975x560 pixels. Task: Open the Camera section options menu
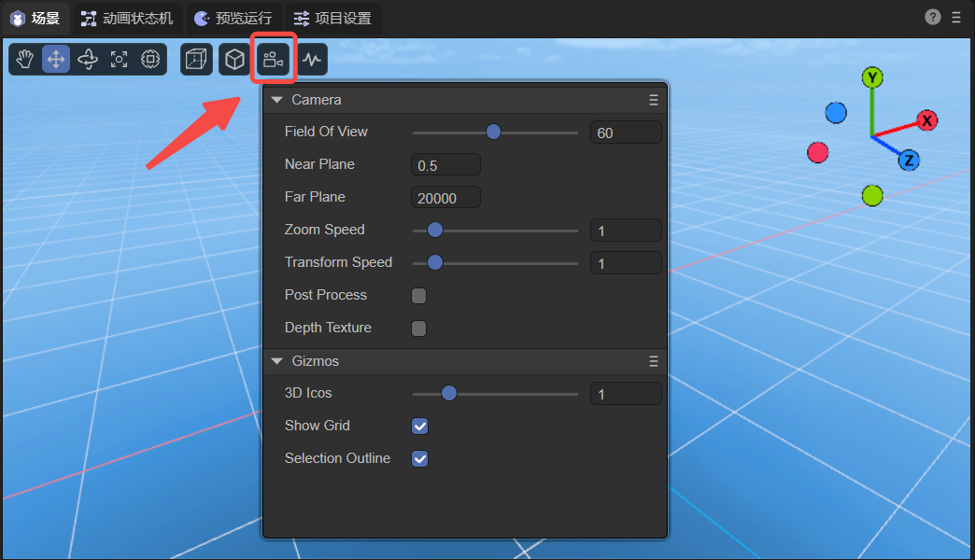[x=654, y=100]
